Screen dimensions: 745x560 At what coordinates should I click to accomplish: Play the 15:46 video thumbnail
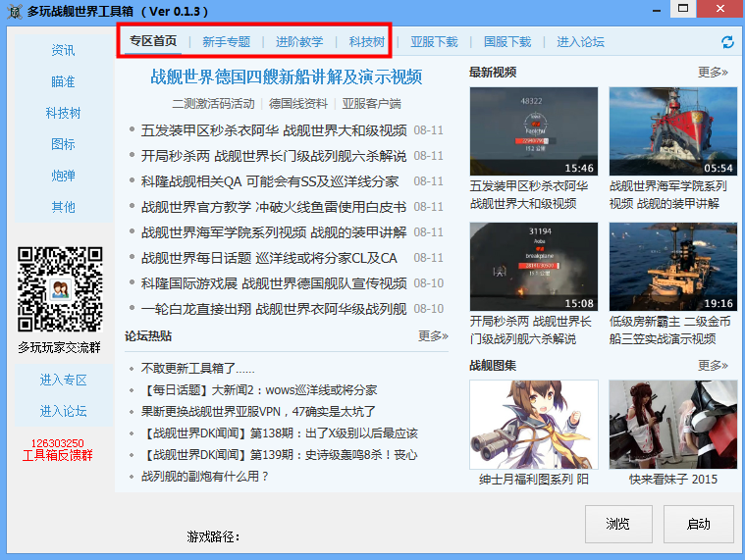(x=534, y=131)
